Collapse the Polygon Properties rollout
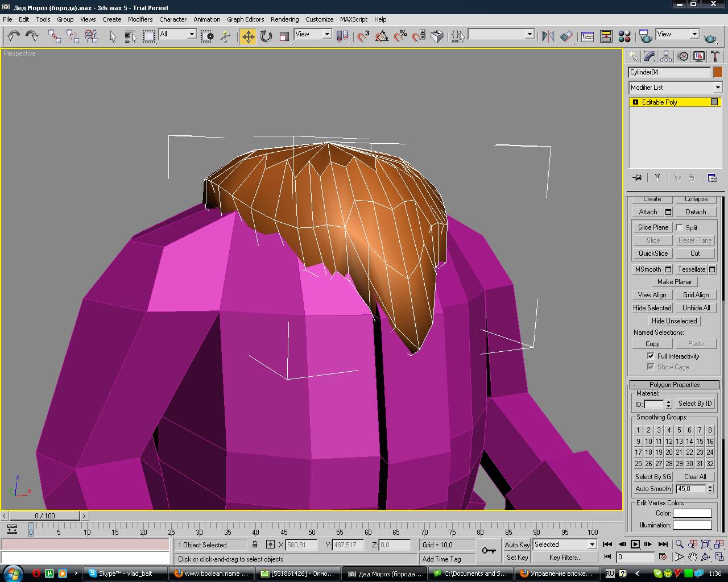This screenshot has height=582, width=728. click(675, 385)
